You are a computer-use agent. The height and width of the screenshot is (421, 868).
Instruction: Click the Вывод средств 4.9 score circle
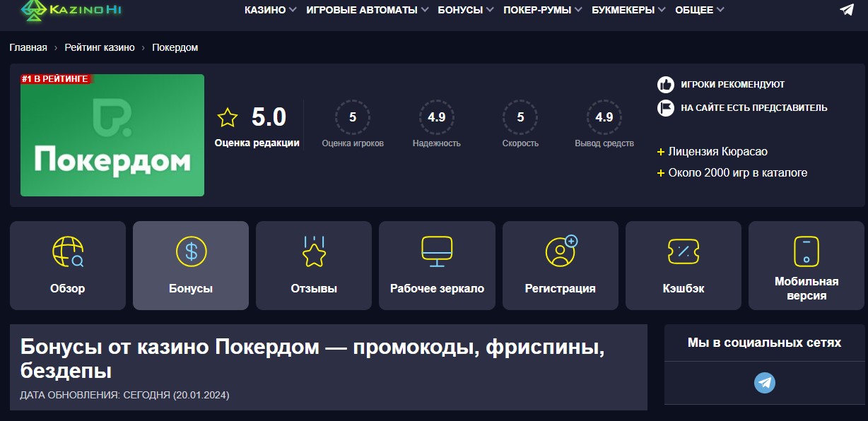point(604,117)
